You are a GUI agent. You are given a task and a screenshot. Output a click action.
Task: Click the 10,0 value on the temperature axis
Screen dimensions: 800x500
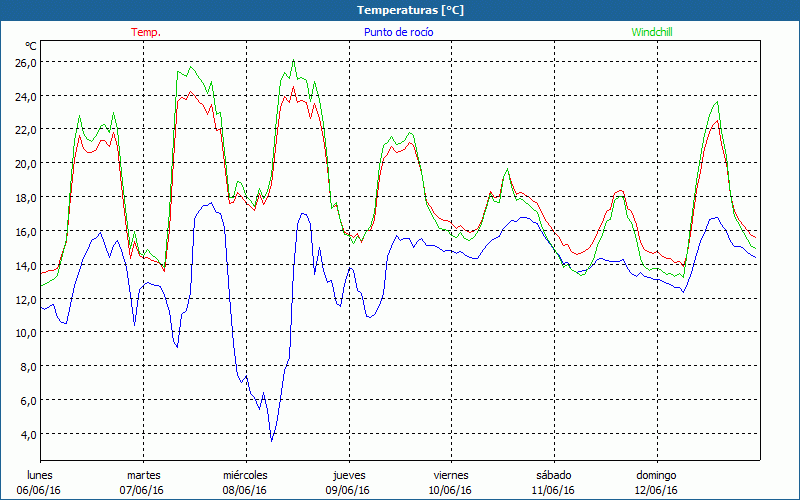point(25,332)
